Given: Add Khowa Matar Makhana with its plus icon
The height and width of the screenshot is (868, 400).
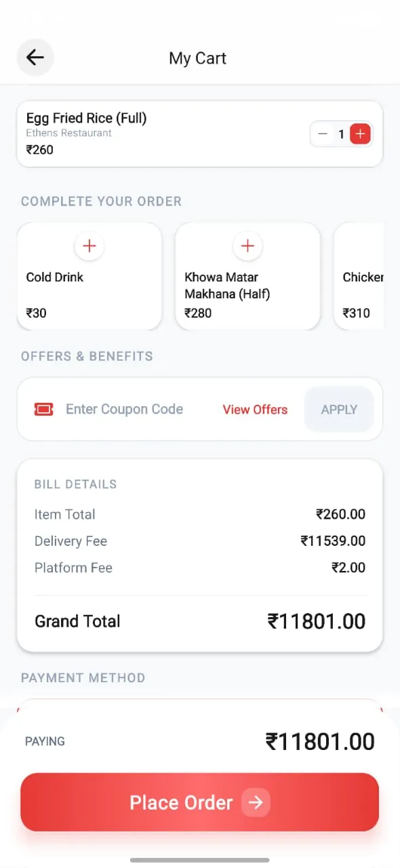Looking at the screenshot, I should 247,246.
